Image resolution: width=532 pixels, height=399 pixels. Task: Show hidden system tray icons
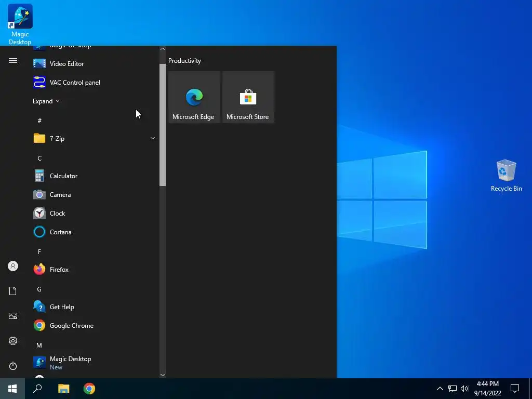pos(440,389)
